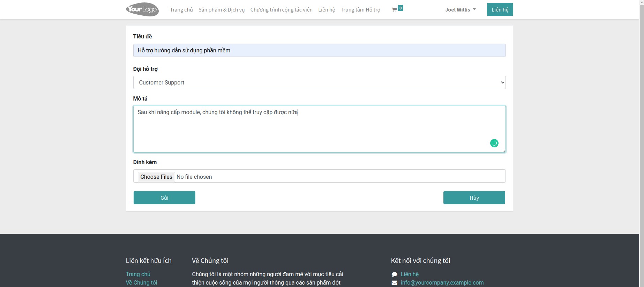Open the shopping cart icon
The image size is (644, 287).
pos(394,10)
